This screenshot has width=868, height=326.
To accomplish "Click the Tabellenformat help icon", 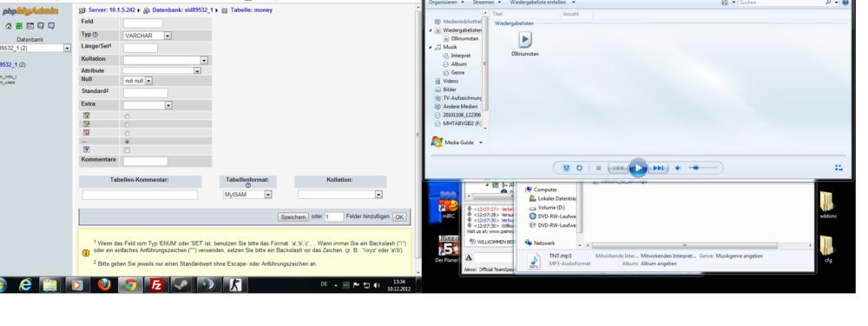I will click(x=247, y=186).
